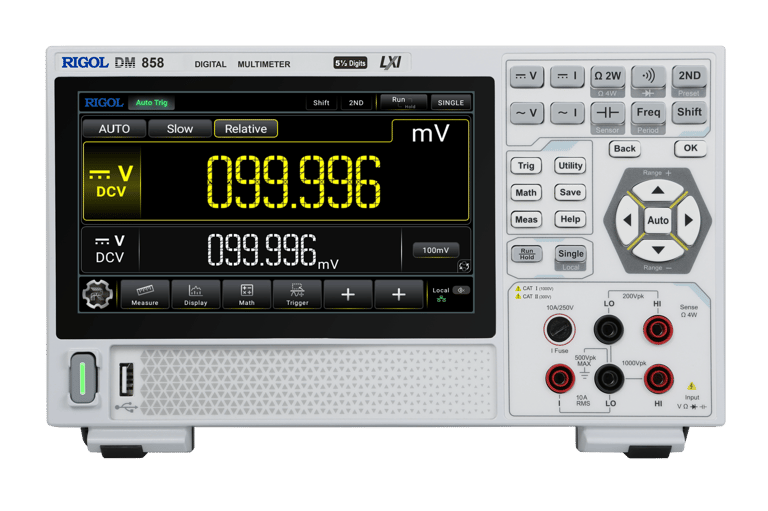
Task: Tap the secondary 099.996 mV reading
Action: coord(273,251)
